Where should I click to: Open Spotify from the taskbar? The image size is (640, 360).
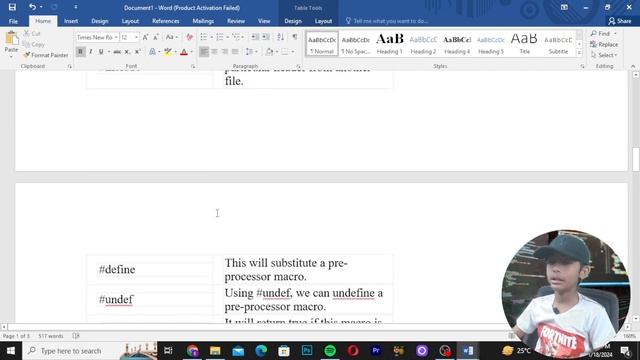point(330,351)
